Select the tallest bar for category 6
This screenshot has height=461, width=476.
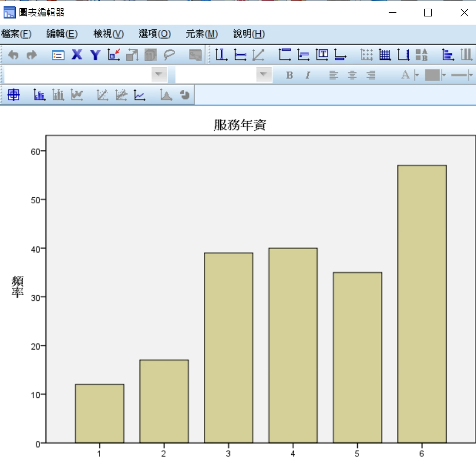point(422,303)
